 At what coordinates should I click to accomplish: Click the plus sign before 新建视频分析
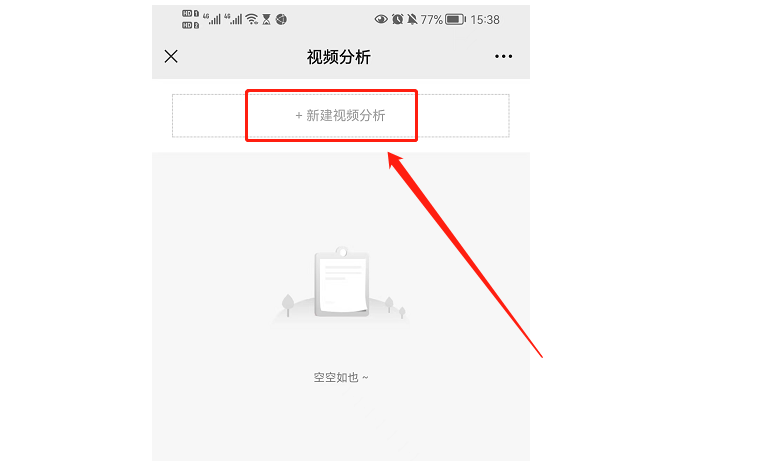299,116
